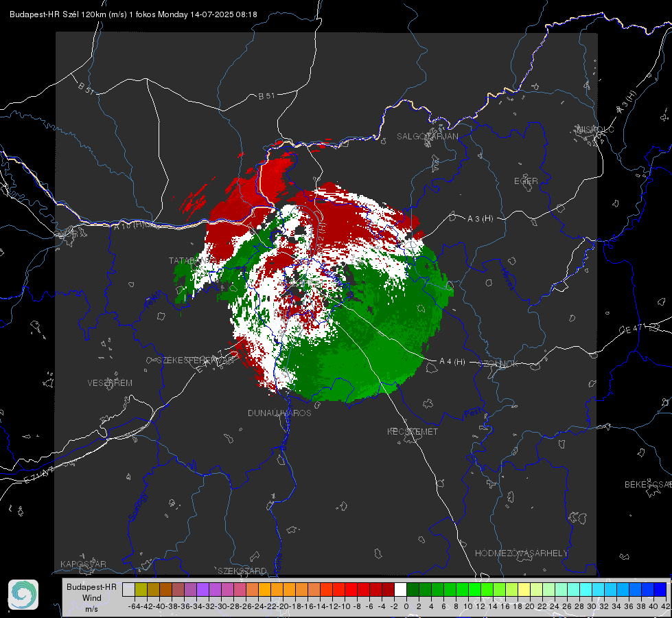This screenshot has height=618, width=672.
Task: Click the A 3 (H) label near Eger
Action: [480, 219]
